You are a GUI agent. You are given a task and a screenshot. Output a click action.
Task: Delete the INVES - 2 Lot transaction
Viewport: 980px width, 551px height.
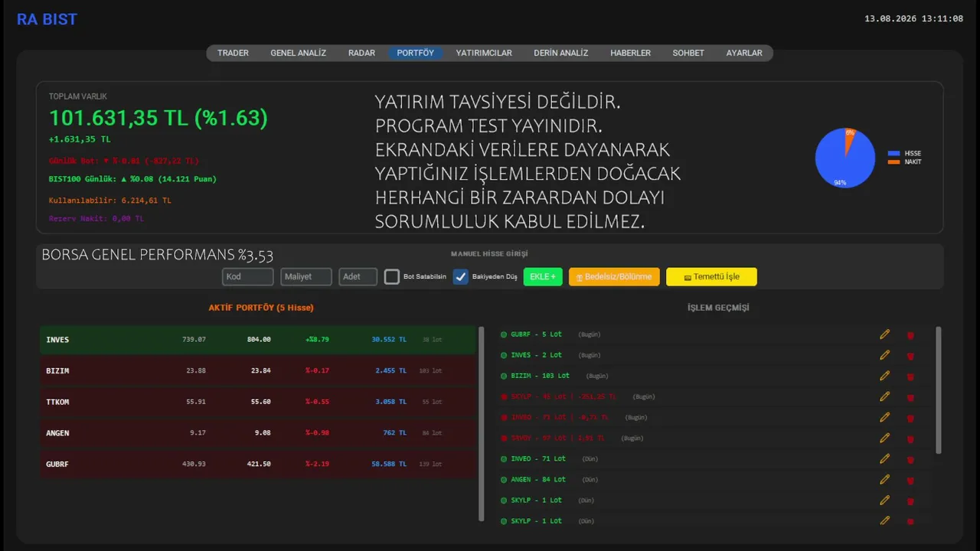click(910, 356)
